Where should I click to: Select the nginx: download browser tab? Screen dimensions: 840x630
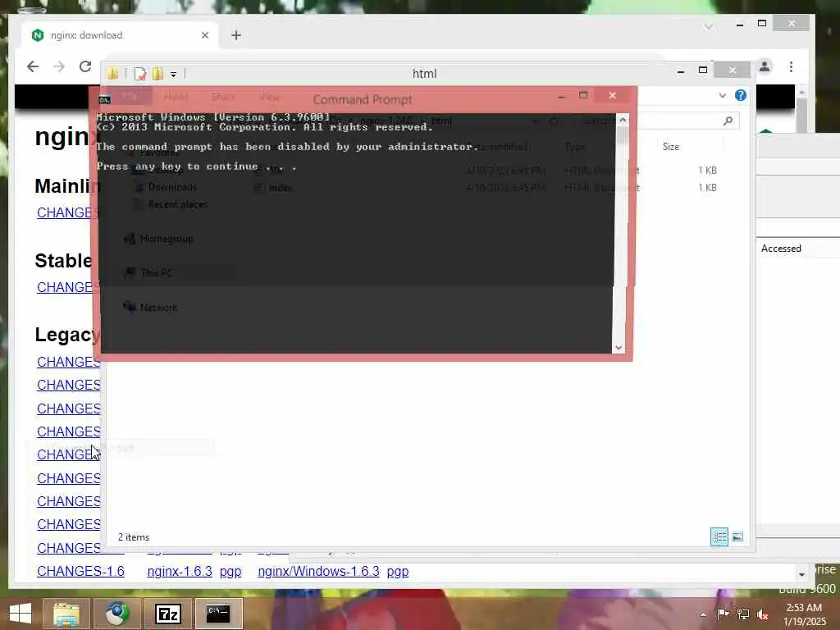(120, 35)
